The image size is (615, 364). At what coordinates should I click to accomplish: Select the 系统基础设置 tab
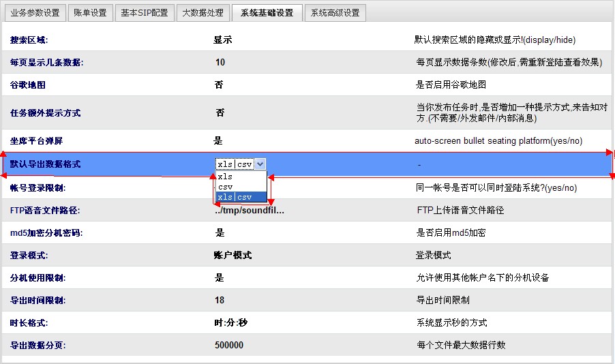pos(267,12)
